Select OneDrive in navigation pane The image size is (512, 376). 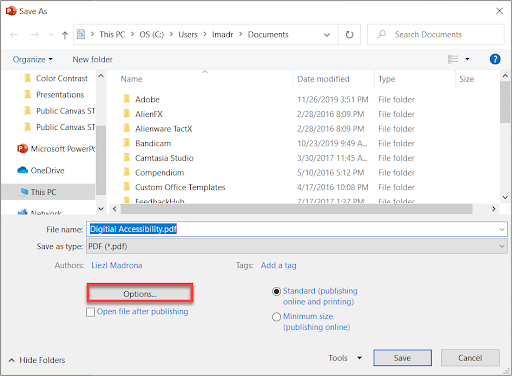click(41, 170)
